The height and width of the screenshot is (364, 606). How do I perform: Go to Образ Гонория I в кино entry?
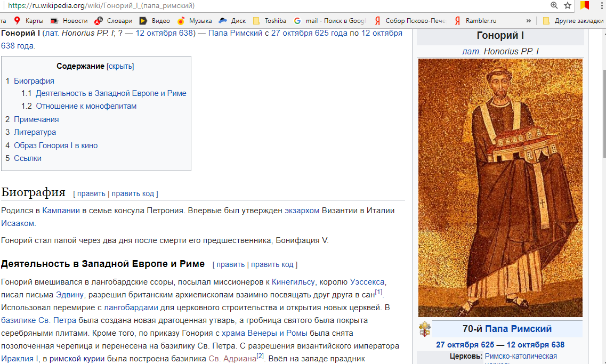click(x=55, y=145)
